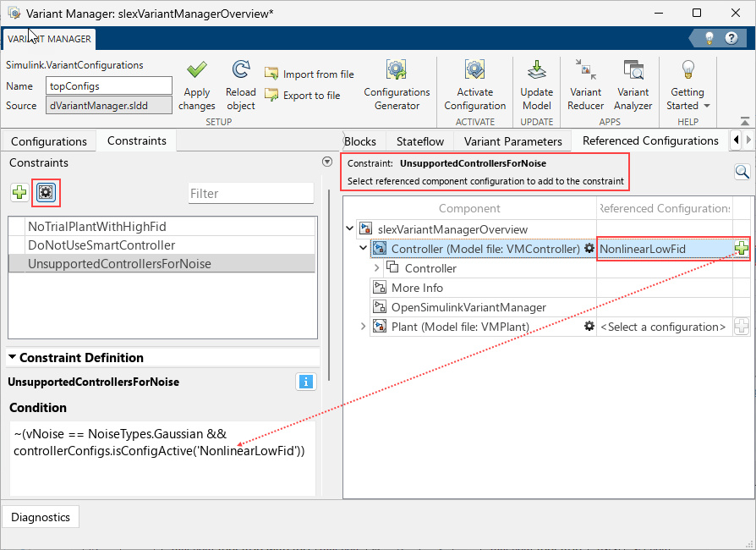The width and height of the screenshot is (756, 550).
Task: Click the left panel vertical scrollbar
Action: point(329,284)
